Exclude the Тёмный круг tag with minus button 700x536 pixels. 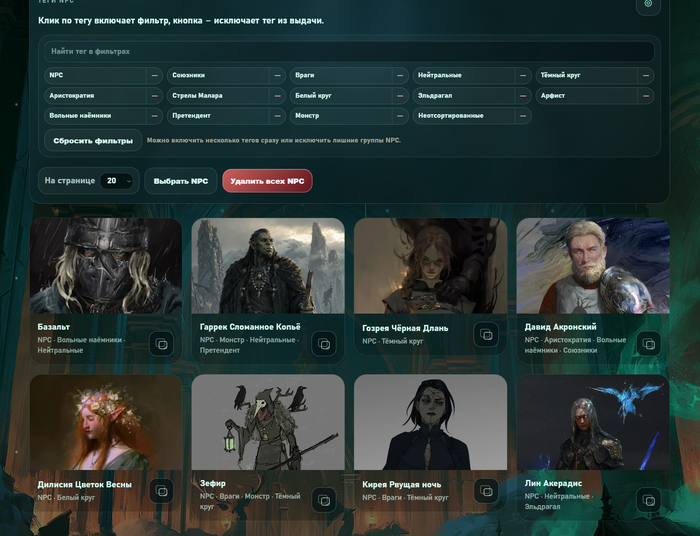[x=646, y=75]
